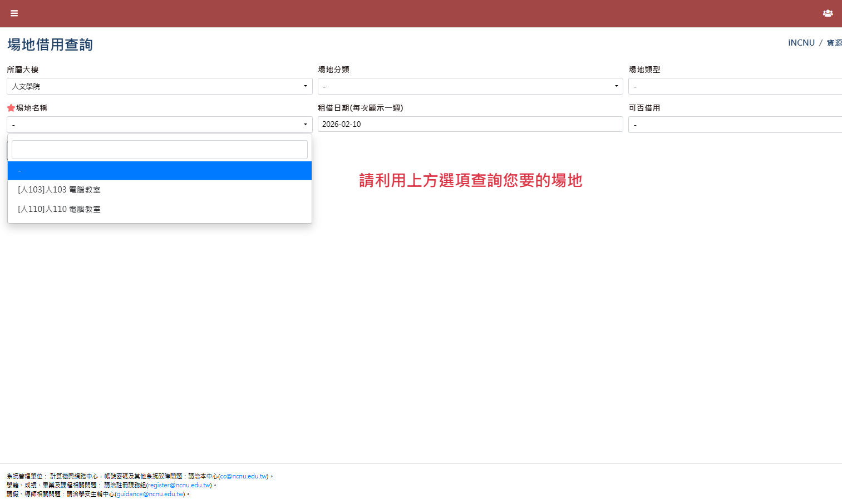Click the iNCNU breadcrumb link

[801, 42]
